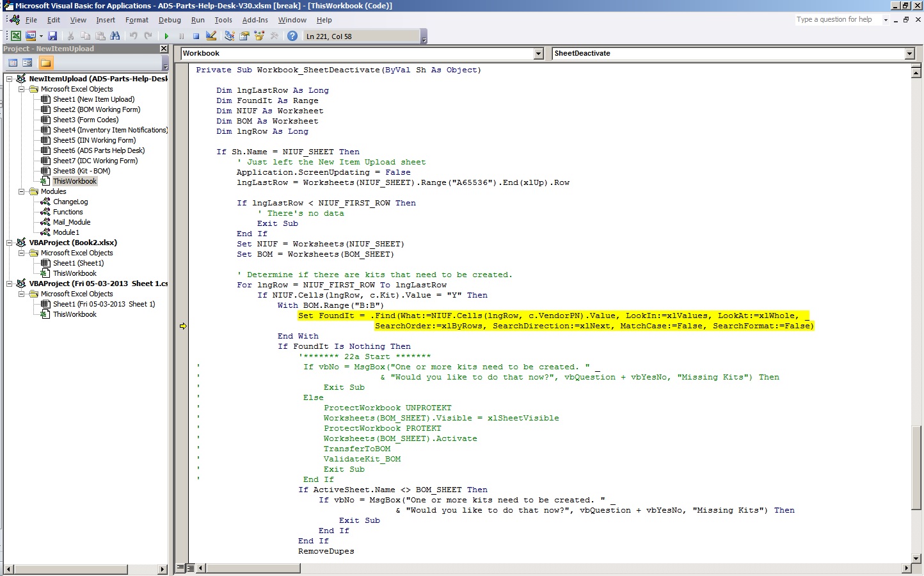Open the Run menu
Screen dimensions: 924x576
(198, 20)
